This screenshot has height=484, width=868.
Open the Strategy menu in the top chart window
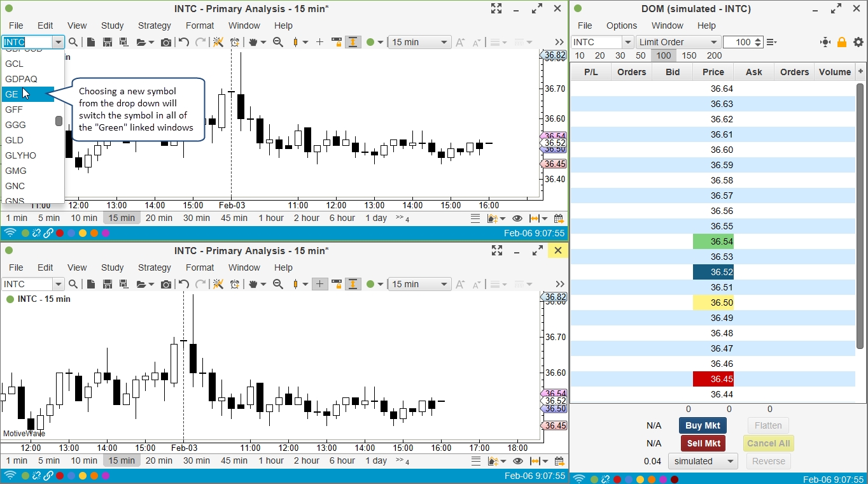coord(155,25)
